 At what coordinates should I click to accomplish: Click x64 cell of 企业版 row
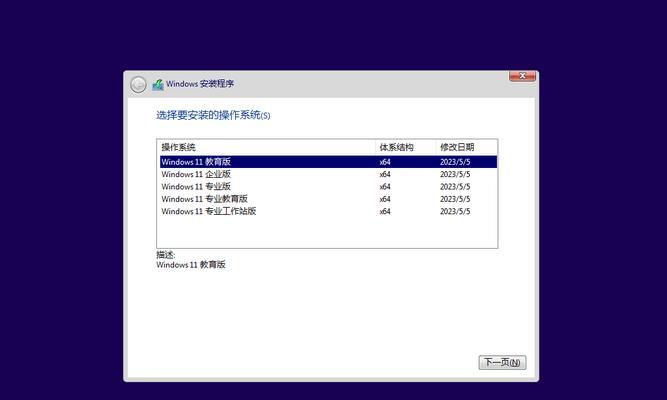(385, 174)
